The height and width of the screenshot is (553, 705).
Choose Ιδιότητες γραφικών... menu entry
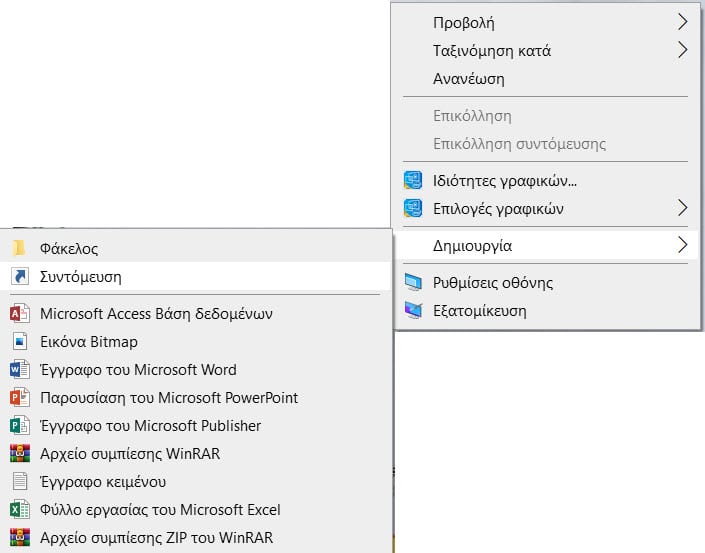click(505, 181)
